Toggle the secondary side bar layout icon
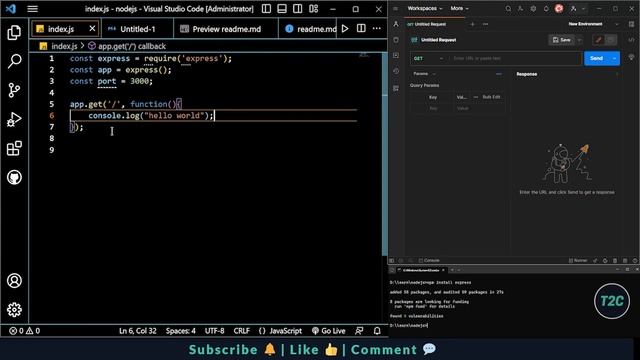 click(298, 9)
